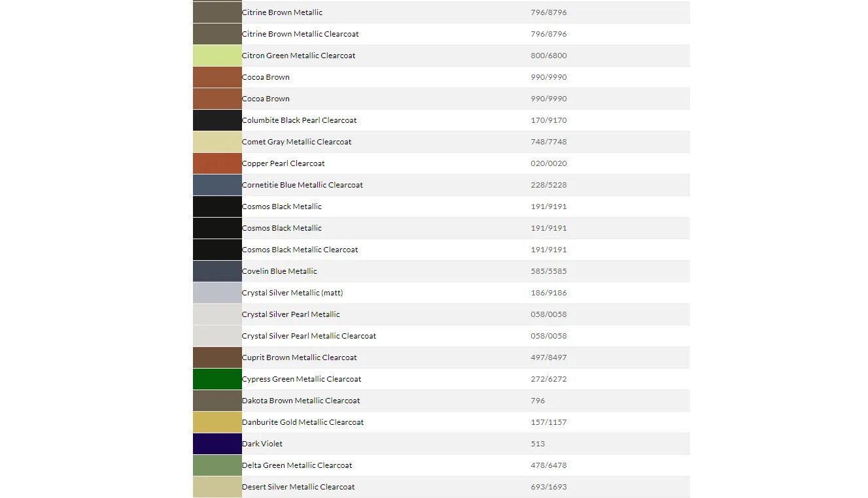This screenshot has width=868, height=498.
Task: Select the 'Desert Silver Metallic Clearcoat' name
Action: [298, 487]
